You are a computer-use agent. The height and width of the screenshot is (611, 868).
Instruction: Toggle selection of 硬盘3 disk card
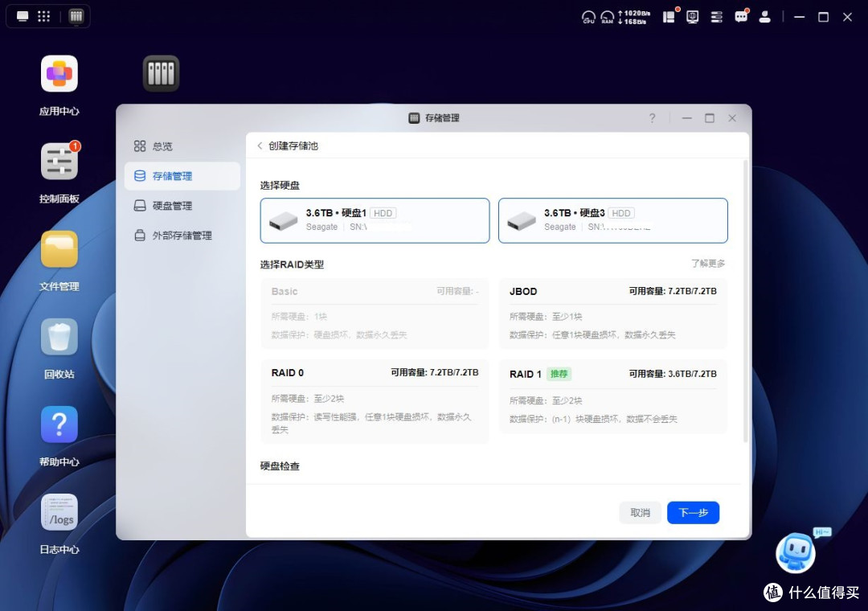click(612, 220)
